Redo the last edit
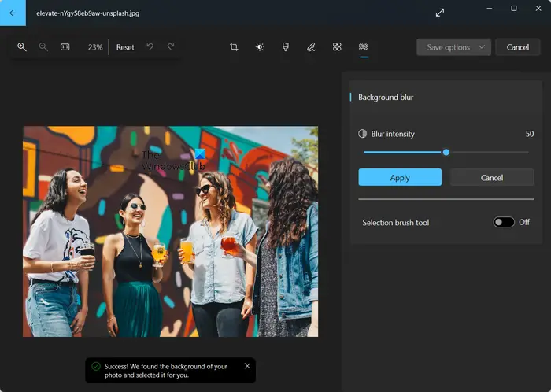 tap(171, 47)
